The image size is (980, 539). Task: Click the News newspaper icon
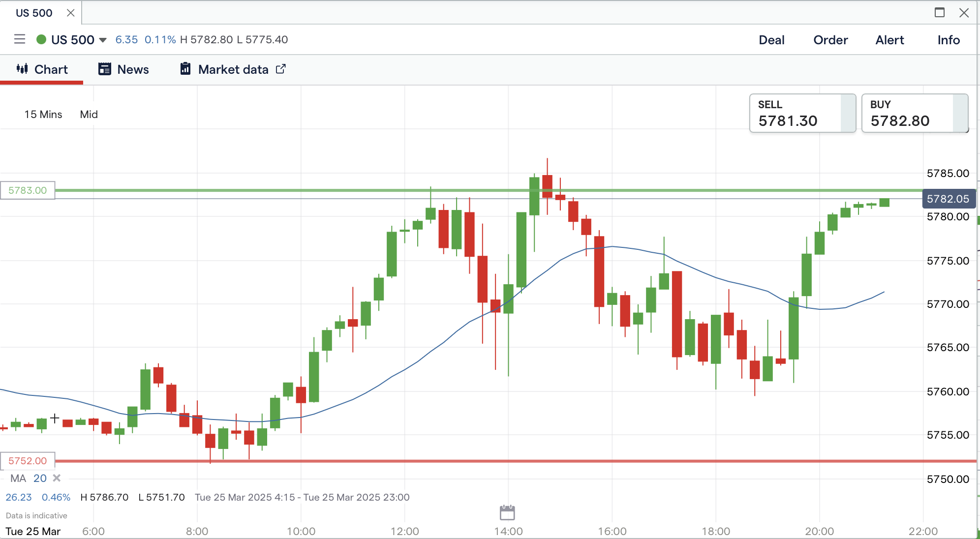point(105,69)
